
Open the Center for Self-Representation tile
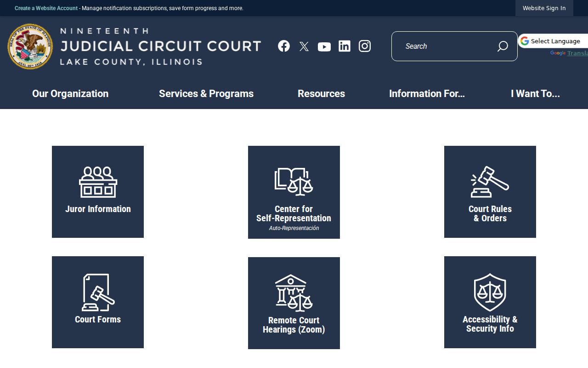click(294, 192)
